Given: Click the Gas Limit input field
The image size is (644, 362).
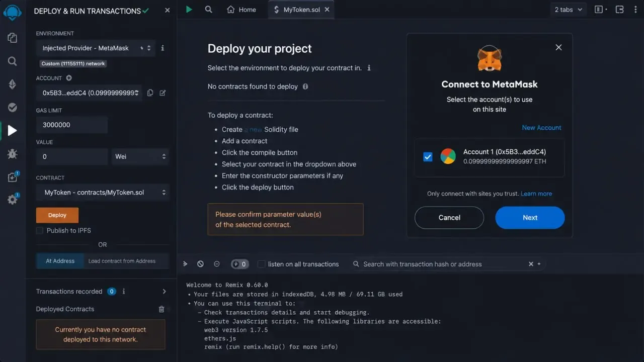Looking at the screenshot, I should pos(72,125).
